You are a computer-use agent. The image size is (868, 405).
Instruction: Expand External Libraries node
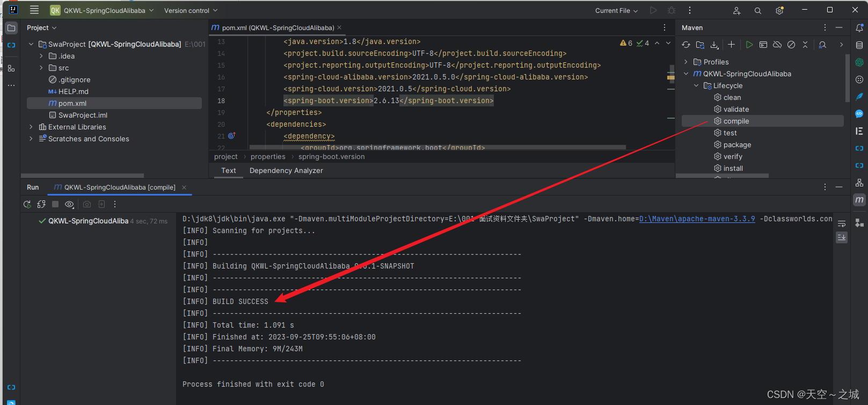tap(31, 127)
